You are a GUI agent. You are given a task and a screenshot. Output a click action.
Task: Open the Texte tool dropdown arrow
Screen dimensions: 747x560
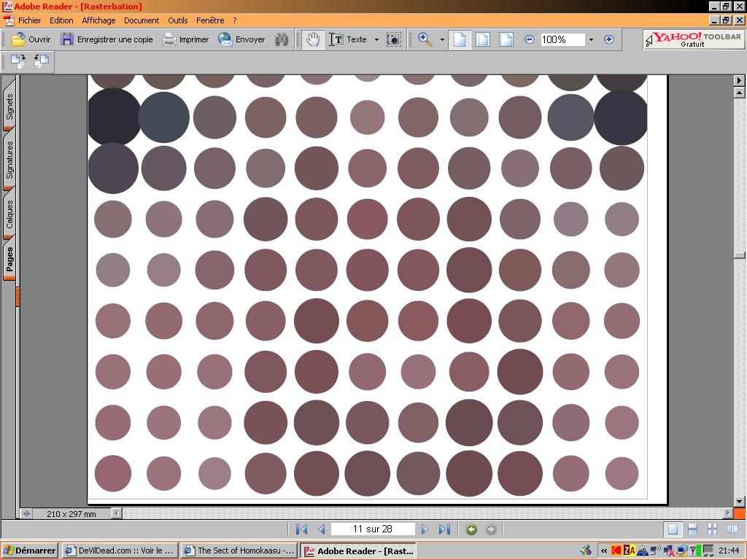click(376, 39)
